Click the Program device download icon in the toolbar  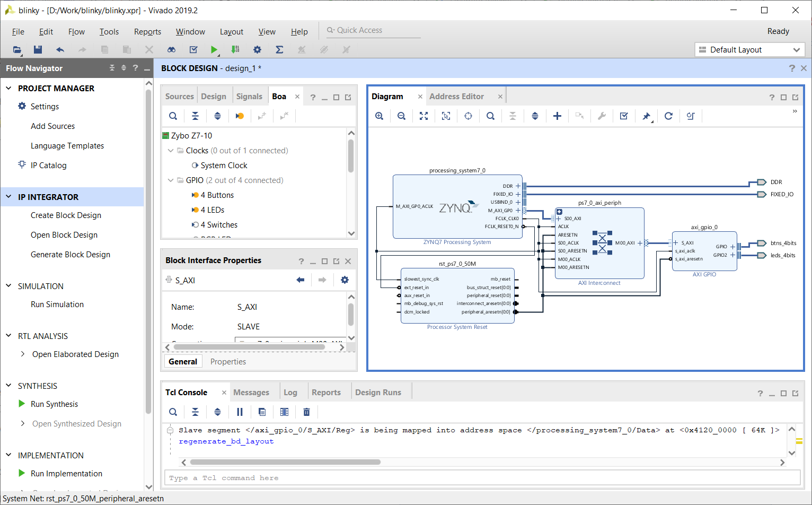point(235,49)
